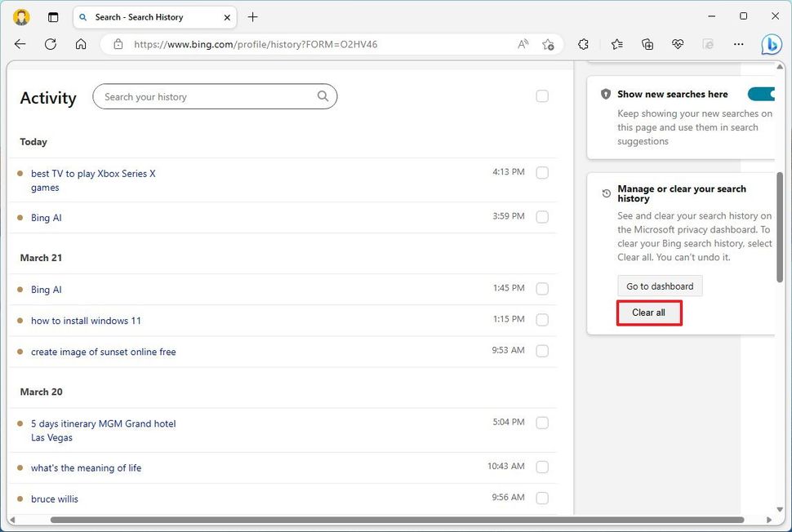792x532 pixels.
Task: Click the Clear all button
Action: [x=648, y=313]
